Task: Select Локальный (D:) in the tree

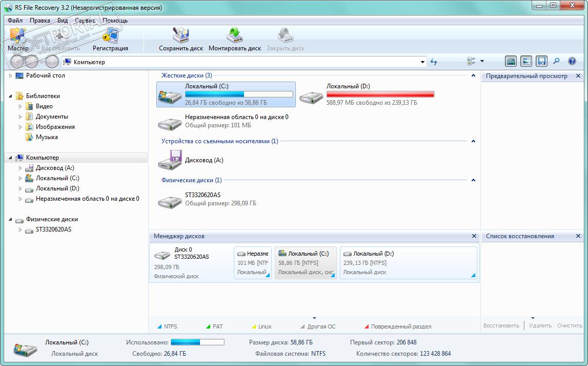Action: [57, 188]
